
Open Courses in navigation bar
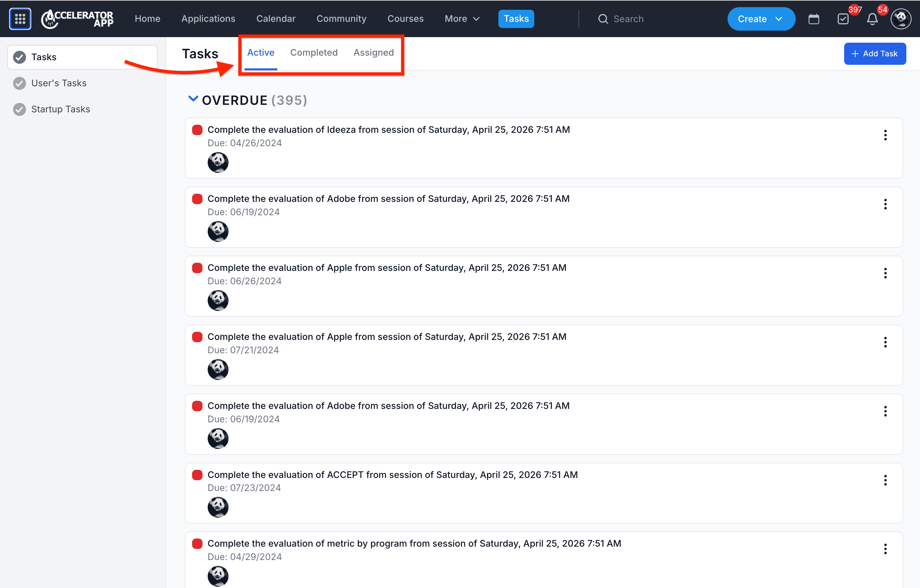[405, 19]
